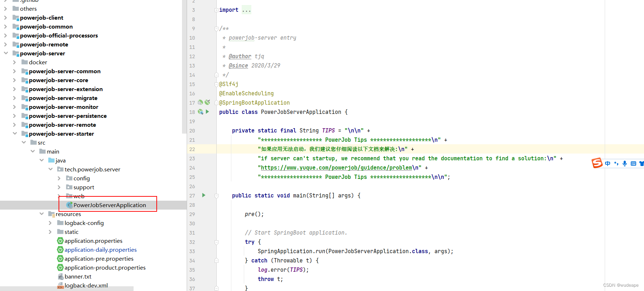Viewport: 644px width, 291px height.
Task: Expand the powerjob-common module node
Action: [x=6, y=26]
